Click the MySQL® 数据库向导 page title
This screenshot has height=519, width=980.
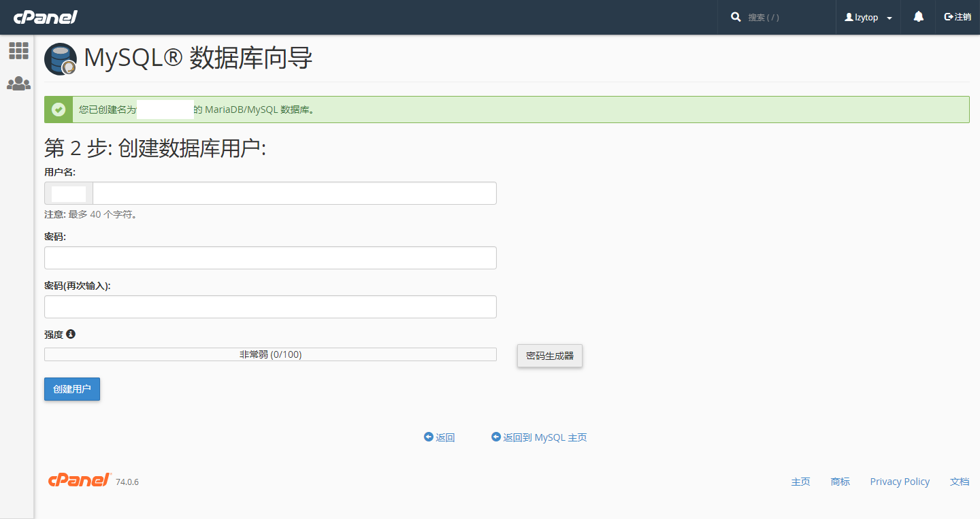[x=198, y=58]
